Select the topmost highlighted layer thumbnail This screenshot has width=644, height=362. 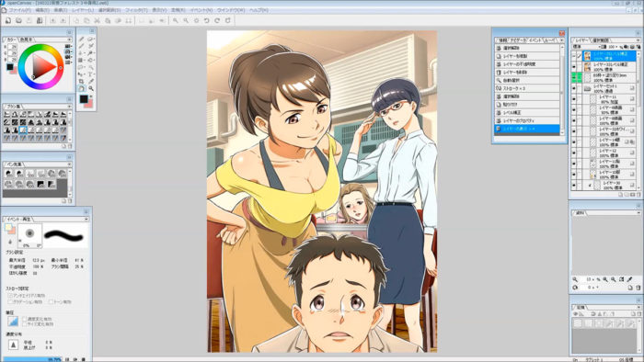click(587, 56)
